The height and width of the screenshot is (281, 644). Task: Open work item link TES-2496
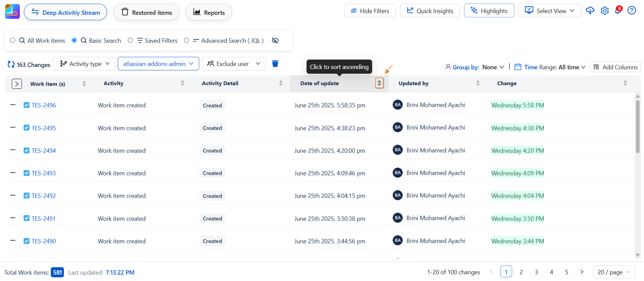pyautogui.click(x=44, y=105)
